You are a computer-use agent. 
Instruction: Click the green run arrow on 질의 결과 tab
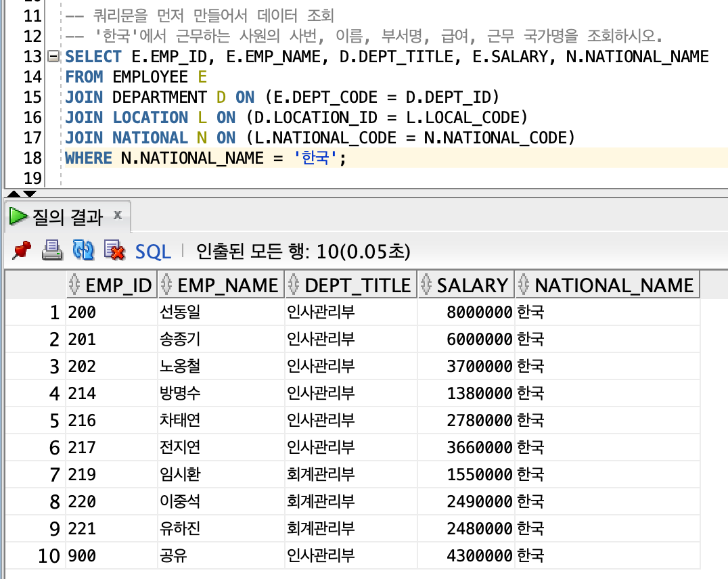[x=18, y=216]
